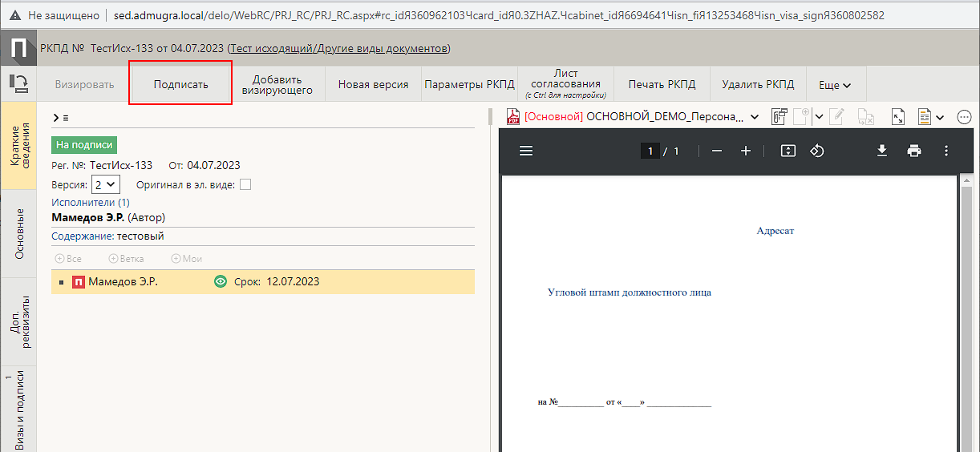Click the add-file page icon with plus

coord(802,117)
